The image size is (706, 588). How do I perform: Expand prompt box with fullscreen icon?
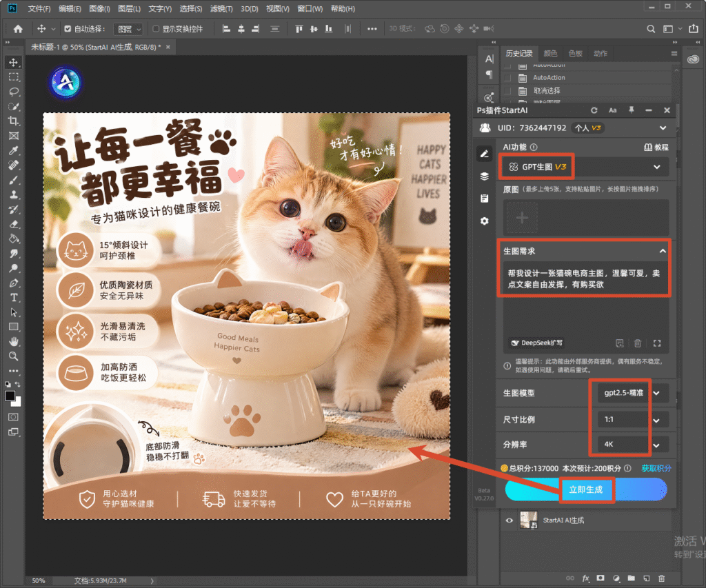[657, 343]
